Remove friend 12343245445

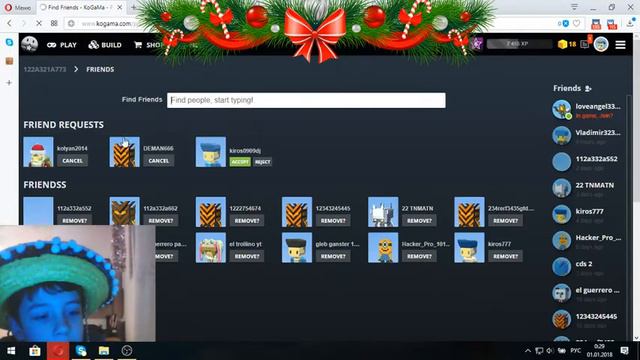(x=333, y=220)
